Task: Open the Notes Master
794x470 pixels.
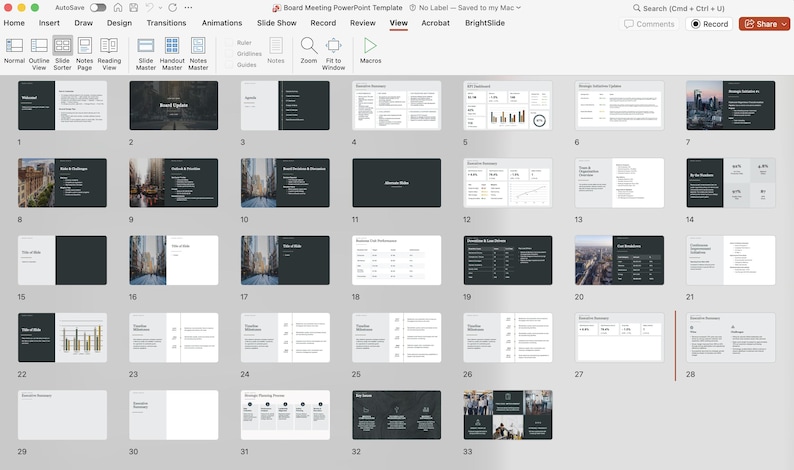Action: tap(198, 53)
